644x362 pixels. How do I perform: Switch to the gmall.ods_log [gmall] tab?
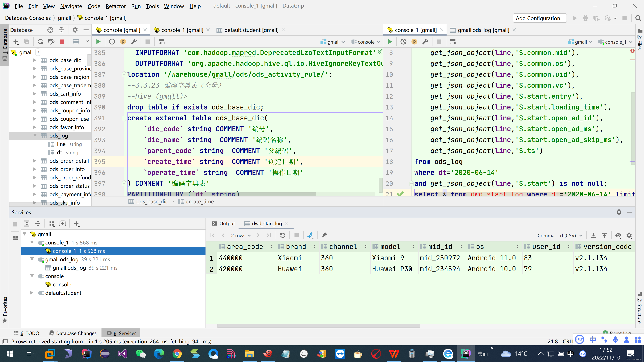[483, 30]
